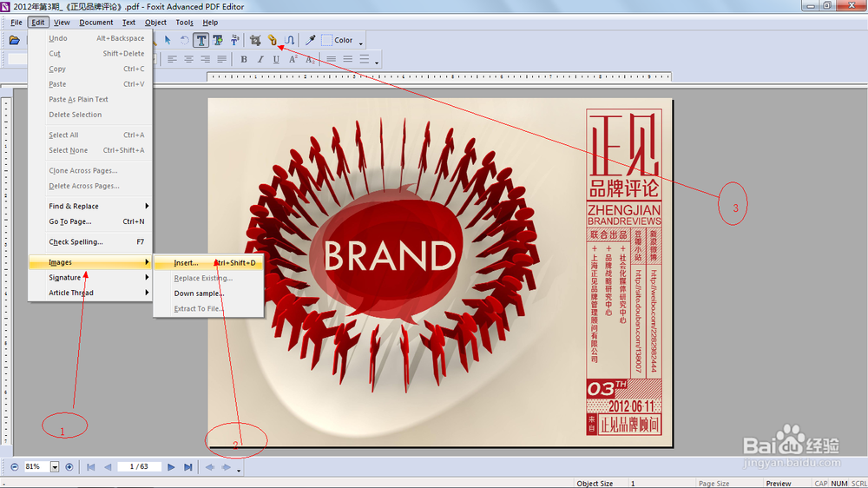Select Go To Page... entry
Image resolution: width=868 pixels, height=488 pixels.
[x=90, y=221]
